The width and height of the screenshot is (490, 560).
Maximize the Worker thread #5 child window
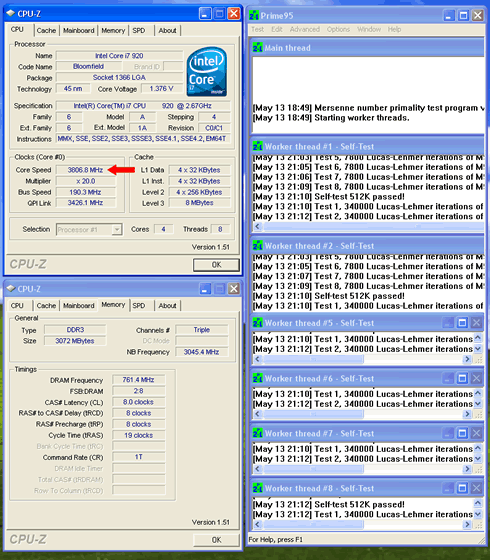coord(462,323)
